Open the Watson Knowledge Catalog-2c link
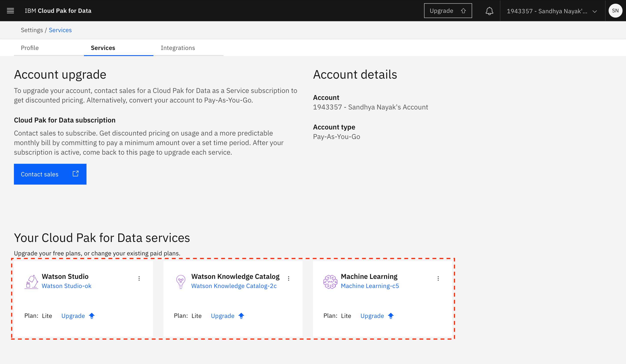Screen dimensions: 626x364 [x=234, y=286]
